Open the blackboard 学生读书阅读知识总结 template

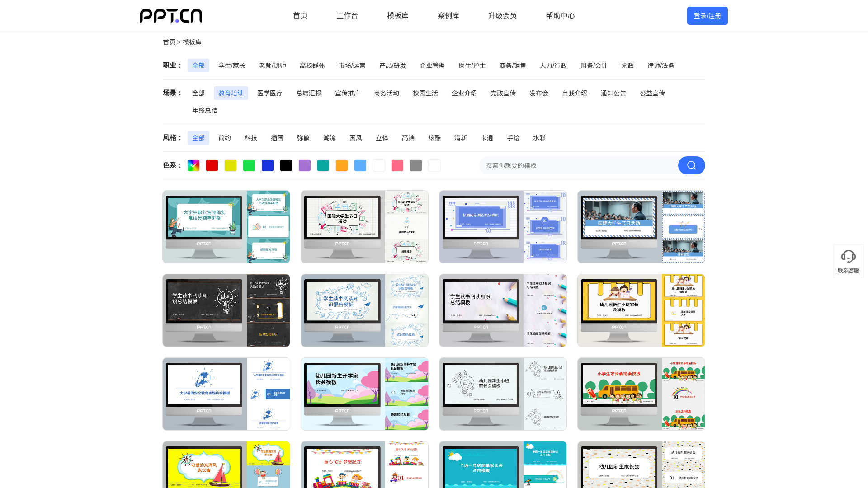[226, 310]
